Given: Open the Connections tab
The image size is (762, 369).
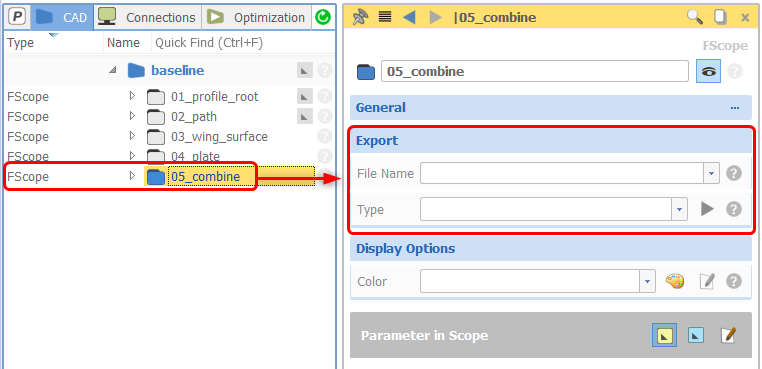Looking at the screenshot, I should tap(147, 18).
